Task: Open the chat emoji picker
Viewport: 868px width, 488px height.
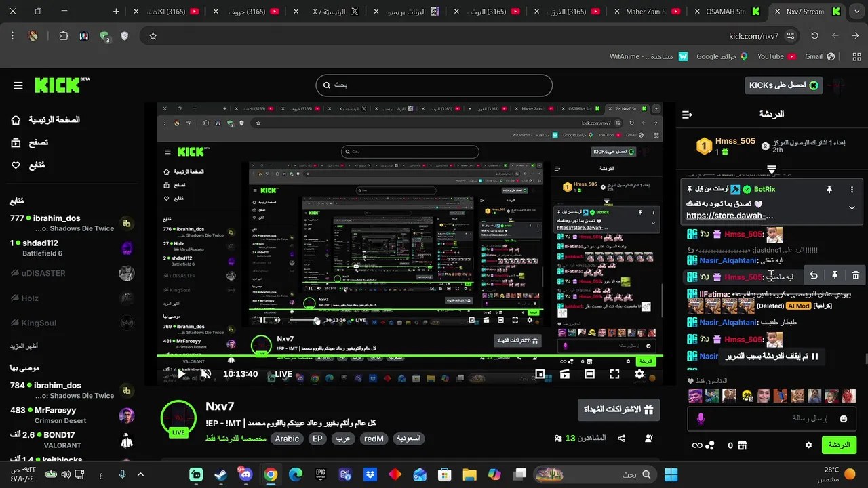Action: 844,419
